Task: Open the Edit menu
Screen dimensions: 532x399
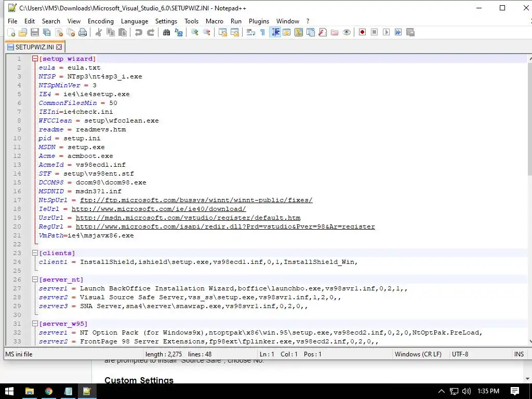Action: click(30, 21)
